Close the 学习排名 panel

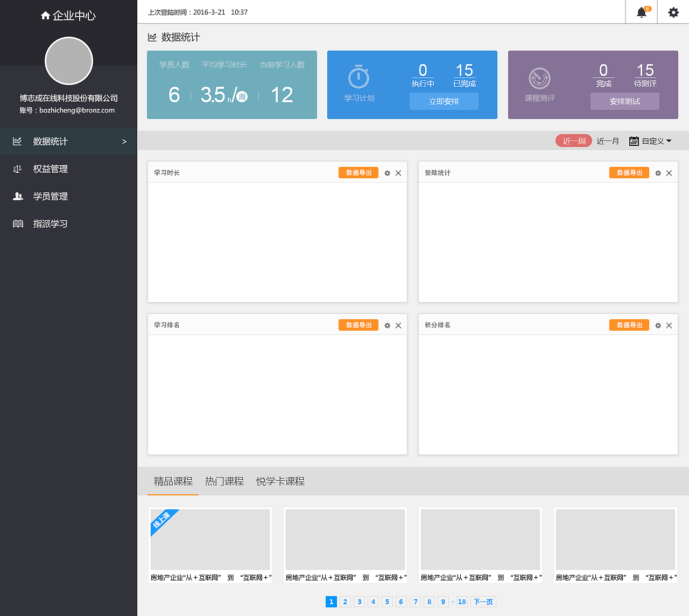pyautogui.click(x=398, y=325)
